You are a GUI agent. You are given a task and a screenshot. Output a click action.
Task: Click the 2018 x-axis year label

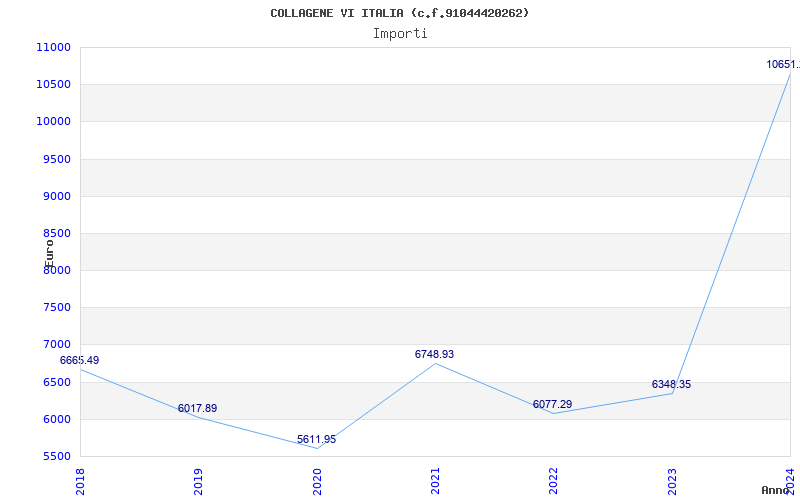pos(80,482)
